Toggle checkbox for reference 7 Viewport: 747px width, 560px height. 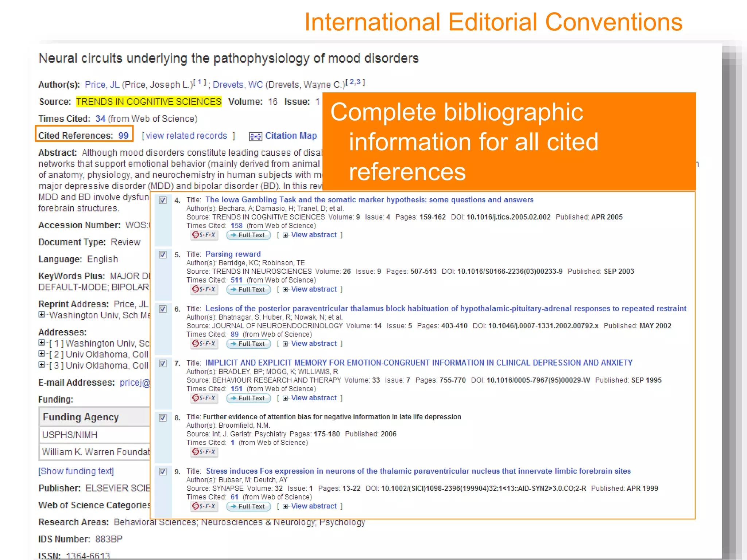tap(163, 363)
